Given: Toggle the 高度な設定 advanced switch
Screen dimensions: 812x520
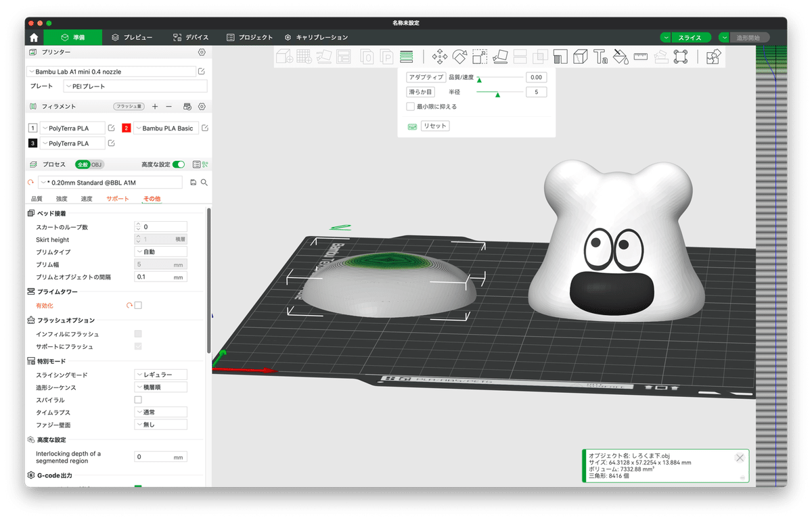Looking at the screenshot, I should coord(179,164).
